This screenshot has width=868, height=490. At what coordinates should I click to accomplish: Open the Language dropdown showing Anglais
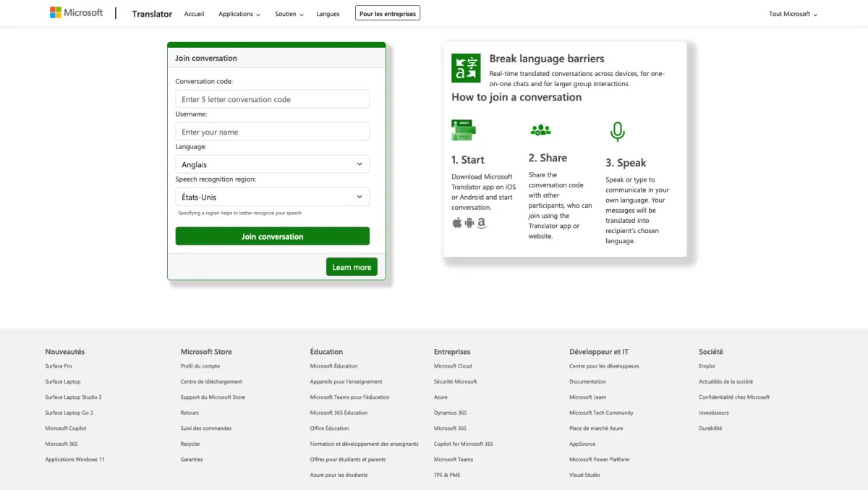272,164
